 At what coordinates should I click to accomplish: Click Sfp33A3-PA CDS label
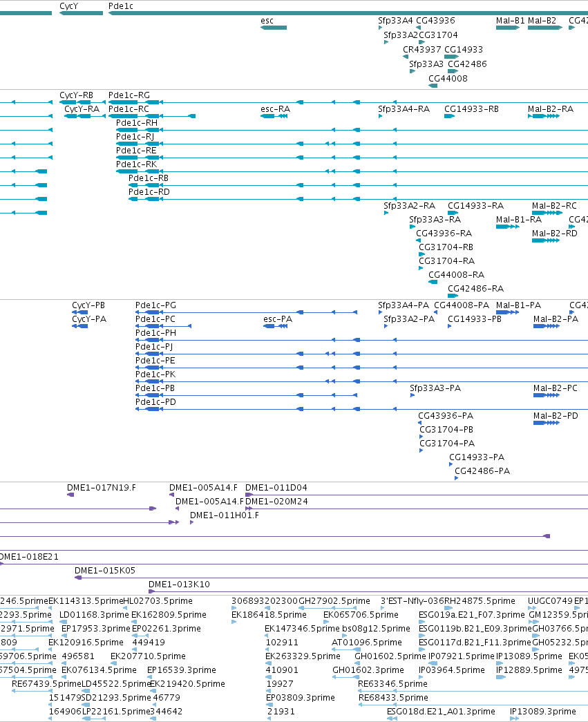435,388
